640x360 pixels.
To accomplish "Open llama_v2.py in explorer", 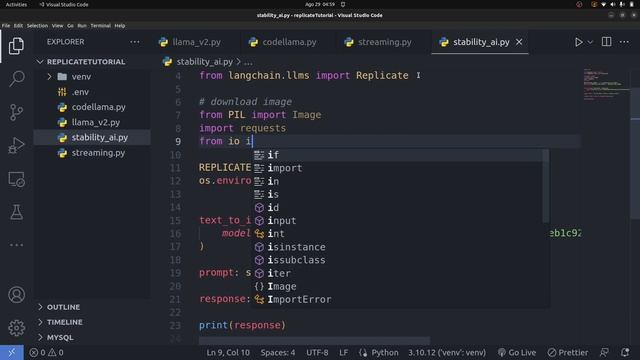I will coord(92,122).
